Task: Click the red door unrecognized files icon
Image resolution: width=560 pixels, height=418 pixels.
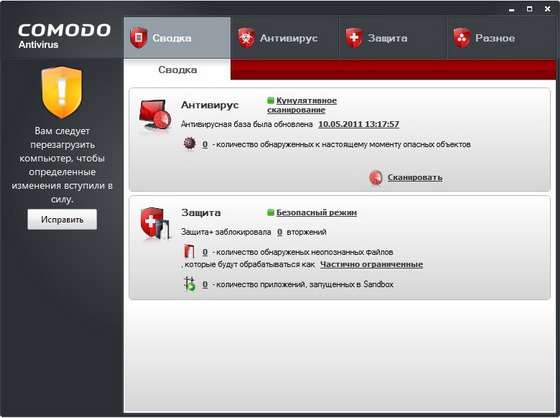Action: coord(189,252)
